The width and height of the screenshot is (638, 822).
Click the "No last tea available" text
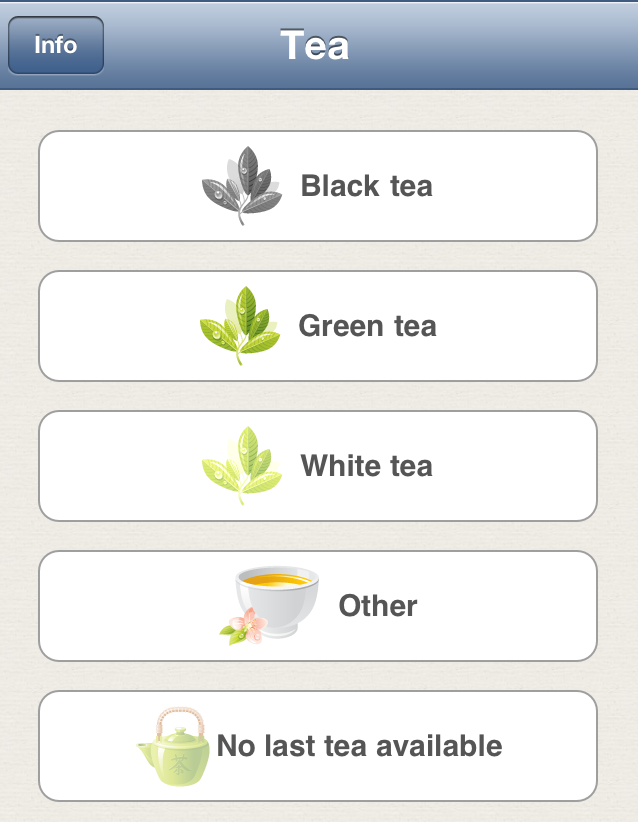coord(360,746)
